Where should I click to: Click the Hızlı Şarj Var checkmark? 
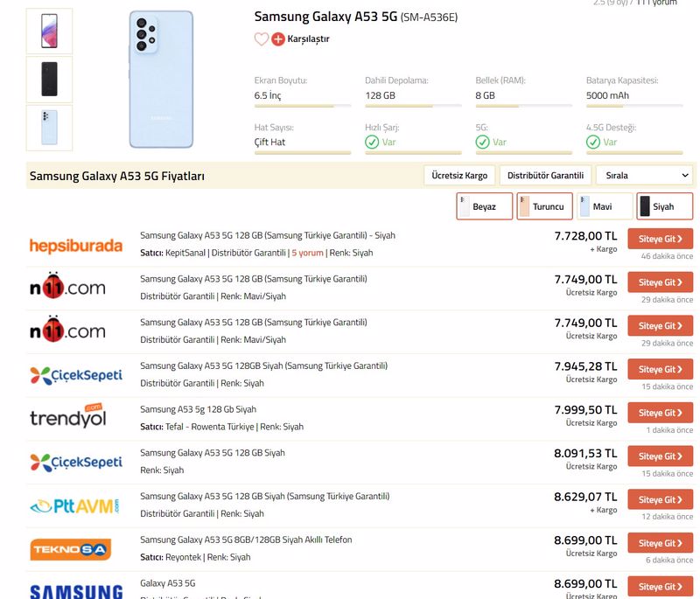372,143
